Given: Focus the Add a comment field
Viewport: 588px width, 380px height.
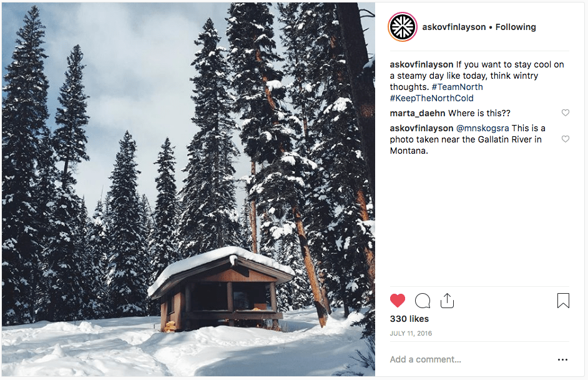Looking at the screenshot, I should pyautogui.click(x=471, y=359).
